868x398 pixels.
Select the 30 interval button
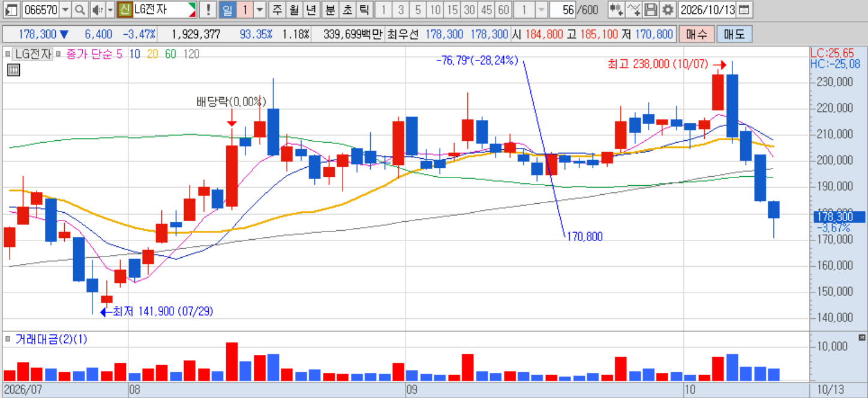point(469,10)
